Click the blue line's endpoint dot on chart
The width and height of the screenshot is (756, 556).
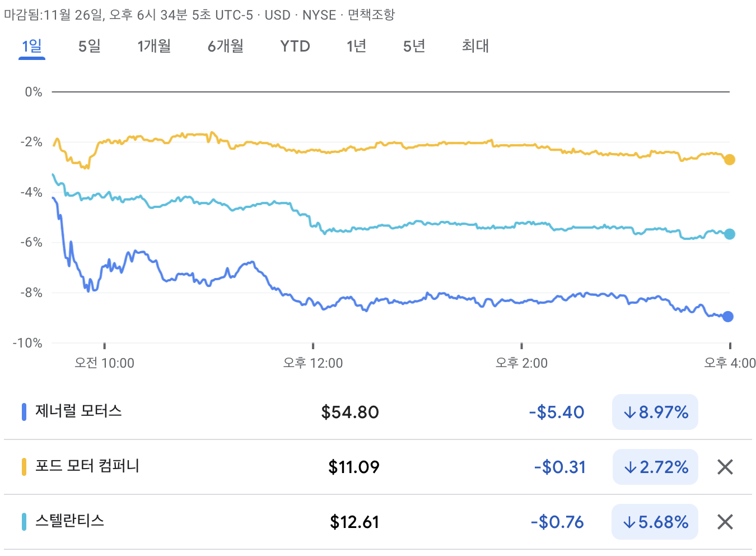(728, 317)
